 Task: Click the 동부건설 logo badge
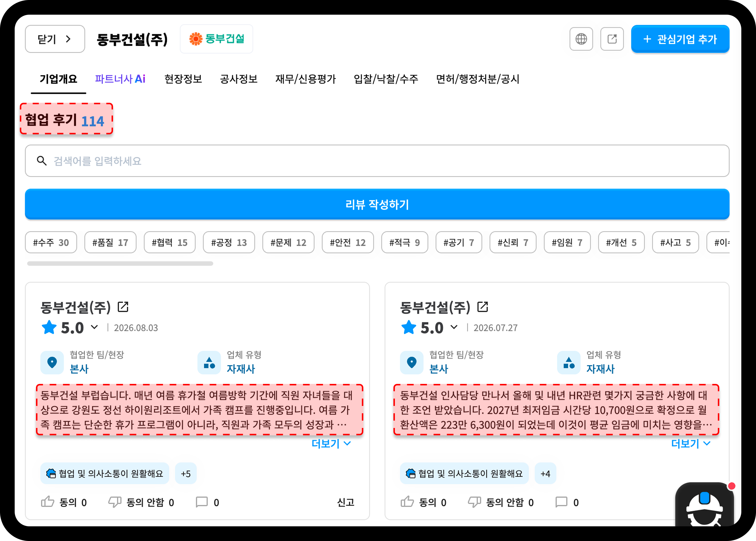coord(217,39)
